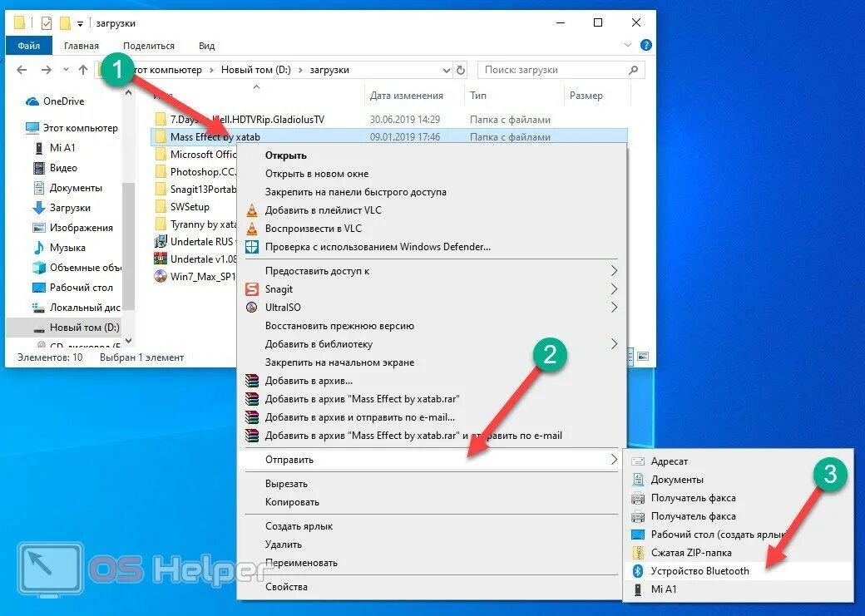Click the Загрузки download arrow icon in the sidebar
The height and width of the screenshot is (616, 865).
38,208
